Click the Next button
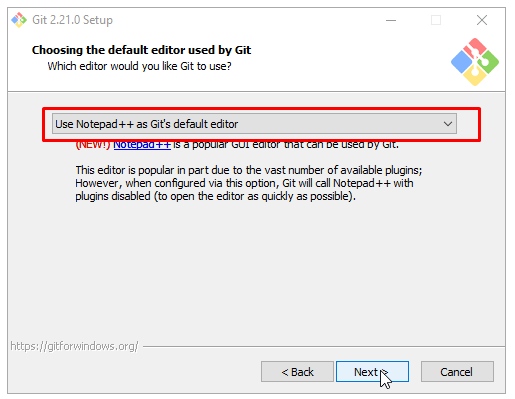This screenshot has width=515, height=399. click(x=372, y=372)
